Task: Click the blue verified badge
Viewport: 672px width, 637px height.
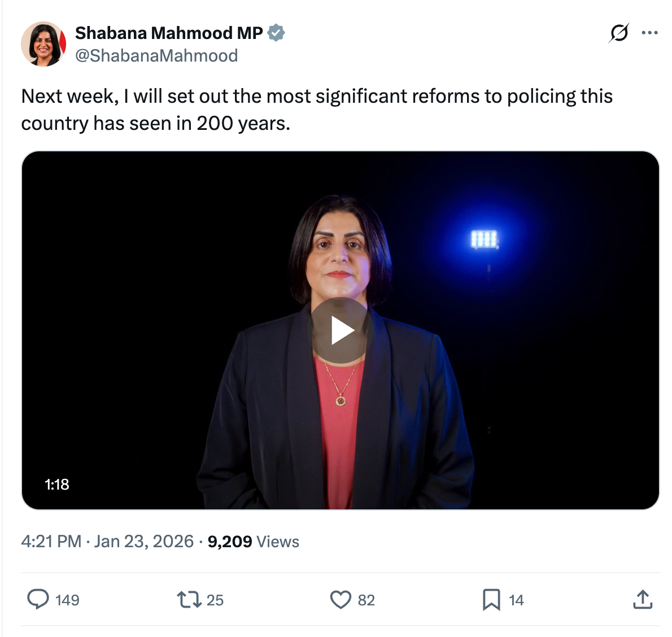Action: coord(276,33)
